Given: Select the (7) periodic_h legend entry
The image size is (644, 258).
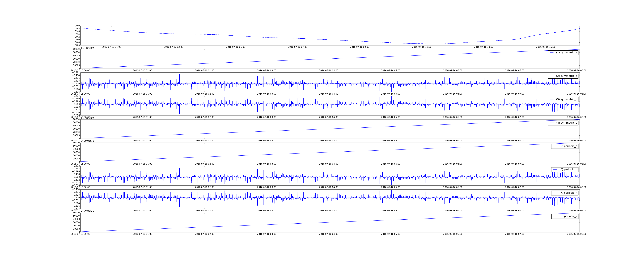Looking at the screenshot, I should point(568,193).
